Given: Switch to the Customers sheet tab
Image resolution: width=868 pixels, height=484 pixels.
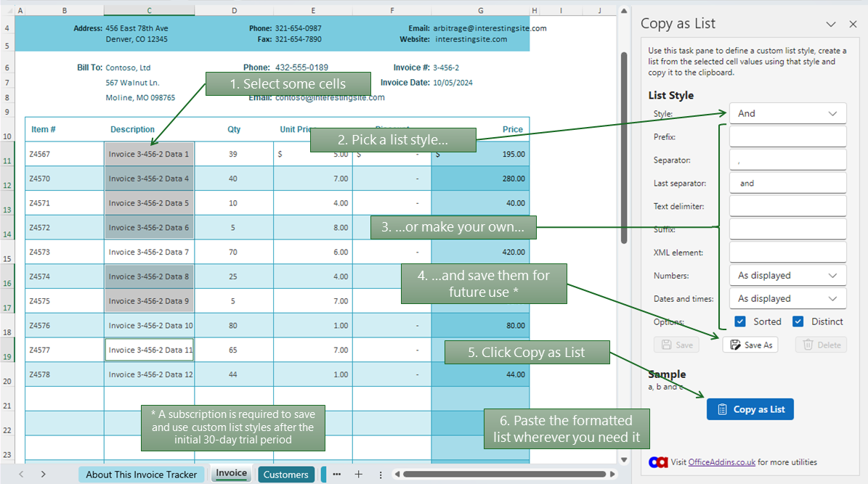Looking at the screenshot, I should [x=286, y=474].
